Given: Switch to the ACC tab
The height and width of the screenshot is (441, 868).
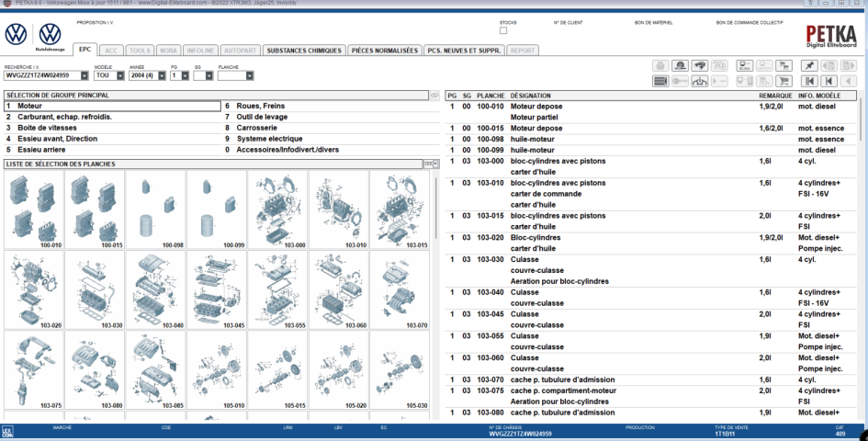Looking at the screenshot, I should [x=111, y=51].
